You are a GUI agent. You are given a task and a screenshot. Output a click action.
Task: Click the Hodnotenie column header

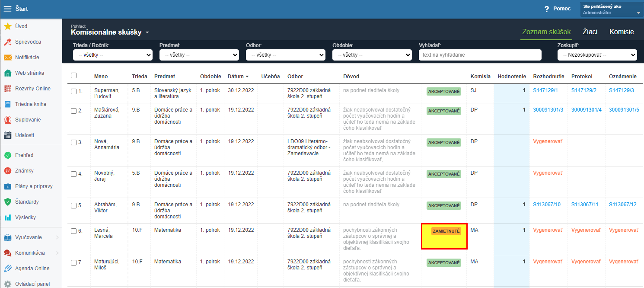pyautogui.click(x=512, y=77)
